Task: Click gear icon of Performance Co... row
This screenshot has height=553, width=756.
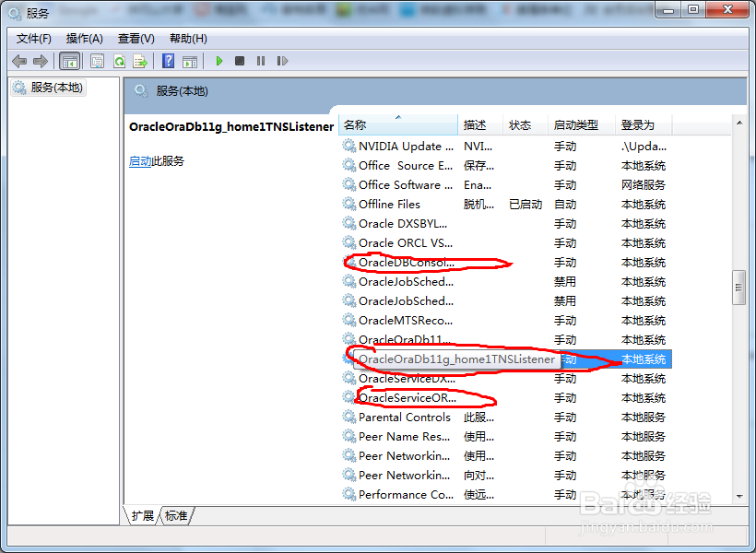Action: click(x=349, y=494)
